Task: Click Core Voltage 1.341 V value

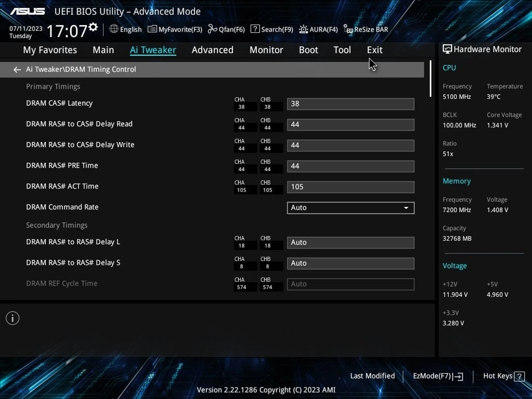Action: (497, 125)
